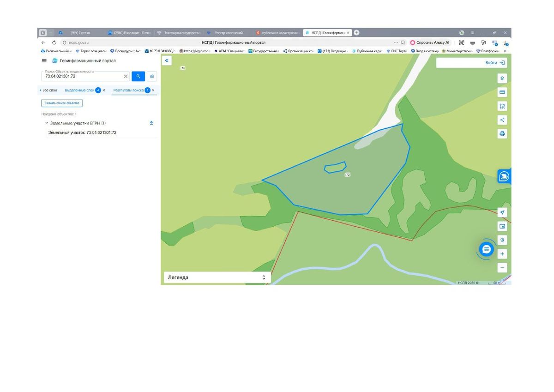Go back with browser back arrow
Image resolution: width=554 pixels, height=392 pixels.
click(x=44, y=42)
